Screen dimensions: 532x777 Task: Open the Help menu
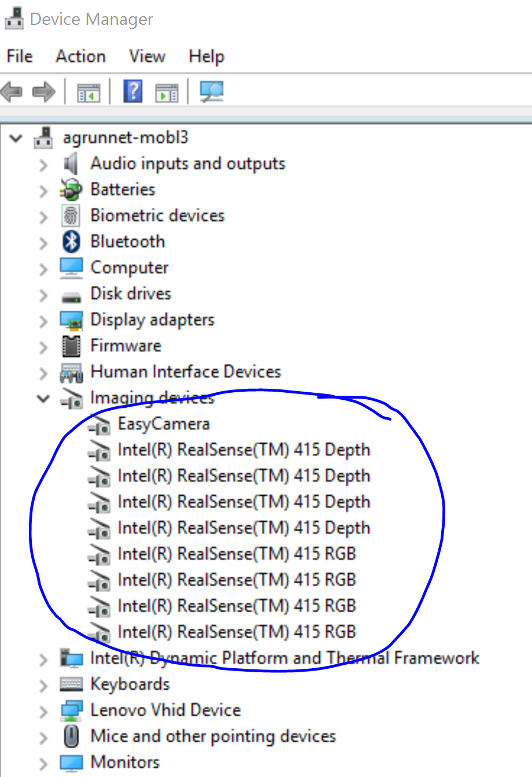click(206, 56)
